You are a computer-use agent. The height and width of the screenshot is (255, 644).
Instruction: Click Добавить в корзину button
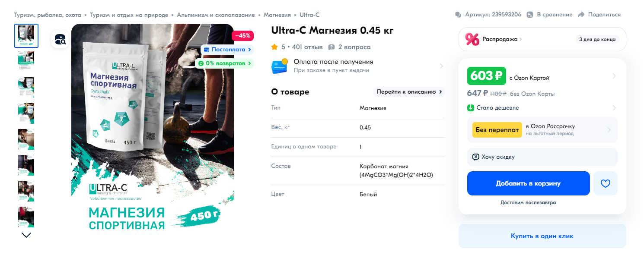(528, 183)
